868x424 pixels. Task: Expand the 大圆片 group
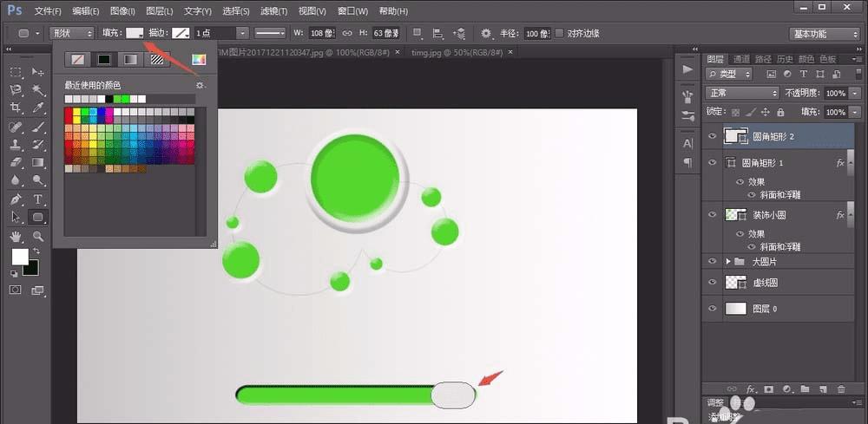tap(728, 261)
